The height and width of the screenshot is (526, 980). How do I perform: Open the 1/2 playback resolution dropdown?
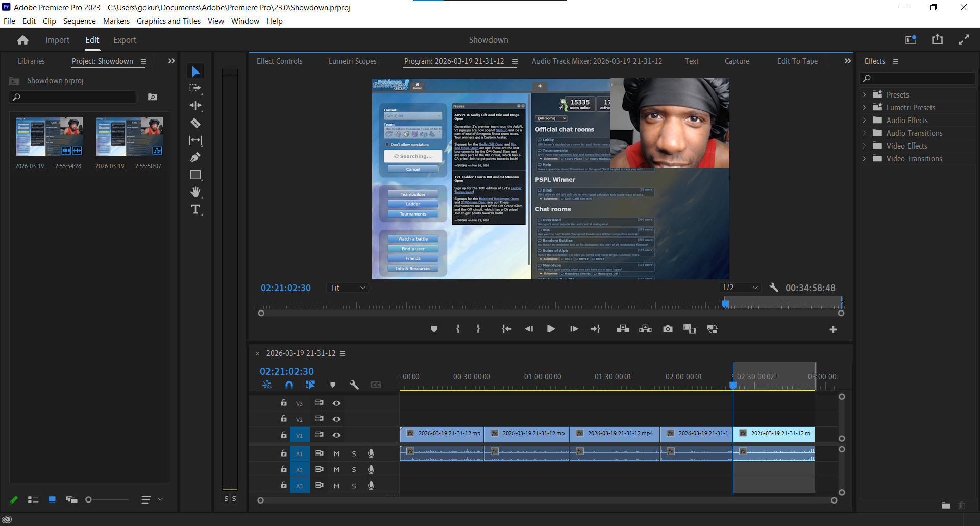click(x=740, y=288)
